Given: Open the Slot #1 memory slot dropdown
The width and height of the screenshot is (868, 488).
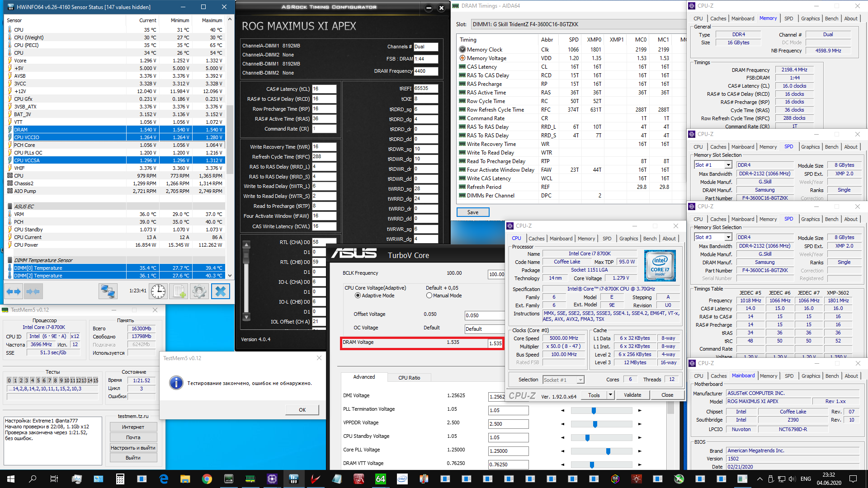Looking at the screenshot, I should pyautogui.click(x=728, y=165).
